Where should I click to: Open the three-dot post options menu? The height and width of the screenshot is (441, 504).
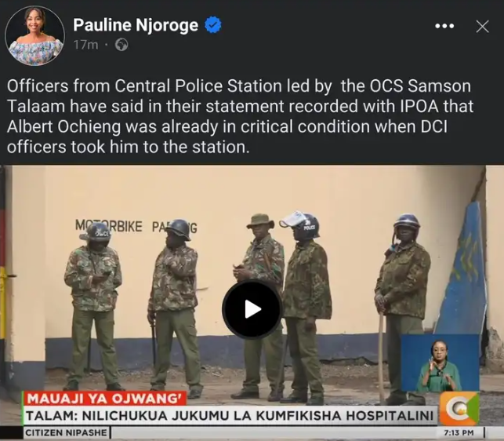[x=444, y=26]
